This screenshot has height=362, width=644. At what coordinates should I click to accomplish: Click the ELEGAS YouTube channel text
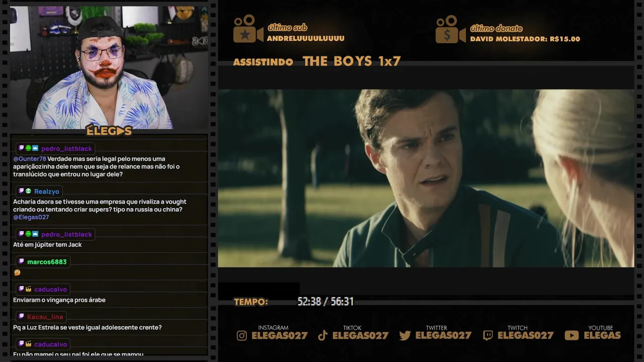(x=602, y=336)
